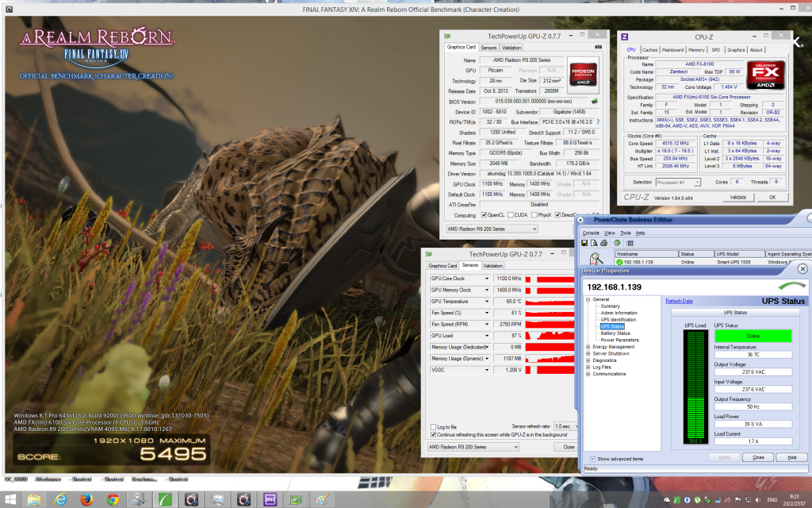Click the Paint palette taskbar icon

[322, 500]
